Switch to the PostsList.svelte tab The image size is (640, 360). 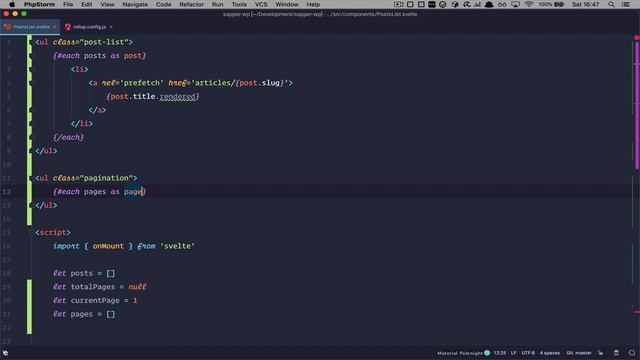point(31,27)
